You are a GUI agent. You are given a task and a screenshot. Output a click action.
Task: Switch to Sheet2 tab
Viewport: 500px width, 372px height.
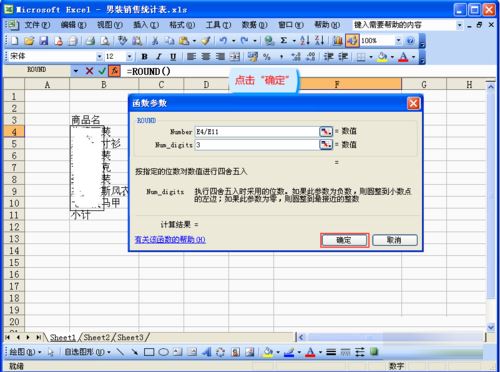[96, 337]
